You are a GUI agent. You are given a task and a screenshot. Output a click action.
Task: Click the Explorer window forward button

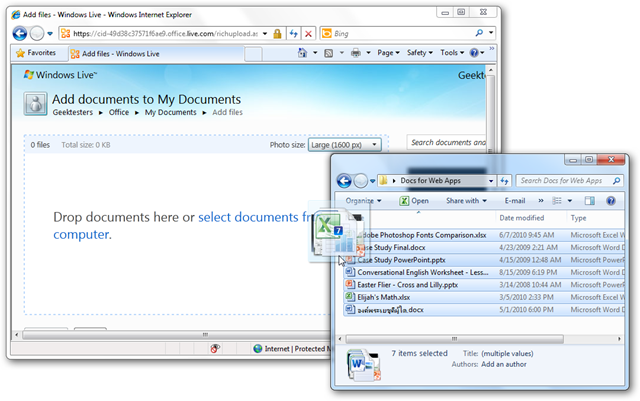(x=360, y=180)
